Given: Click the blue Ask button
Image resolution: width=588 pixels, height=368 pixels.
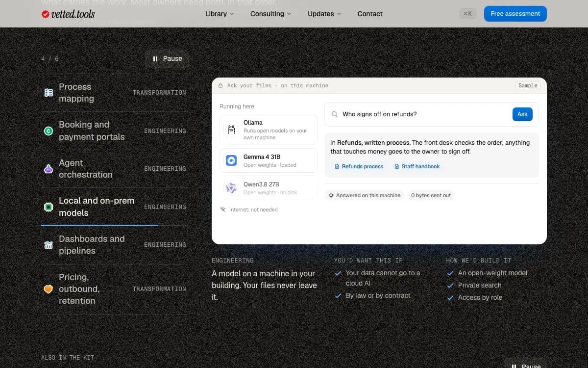Looking at the screenshot, I should coord(522,114).
